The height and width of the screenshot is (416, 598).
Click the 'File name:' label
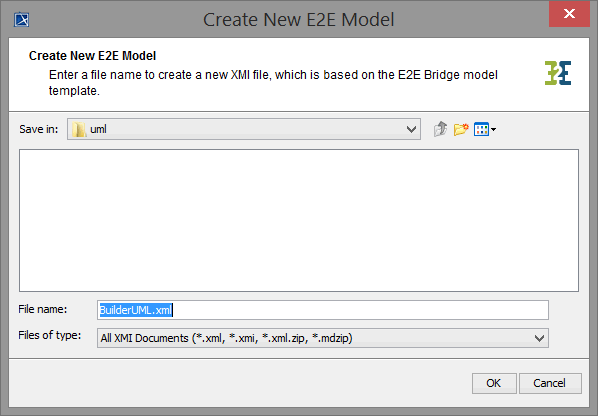click(x=43, y=309)
